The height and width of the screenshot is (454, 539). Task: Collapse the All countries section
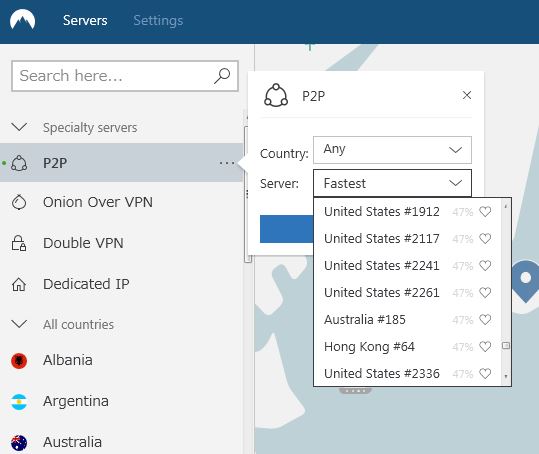pos(19,324)
